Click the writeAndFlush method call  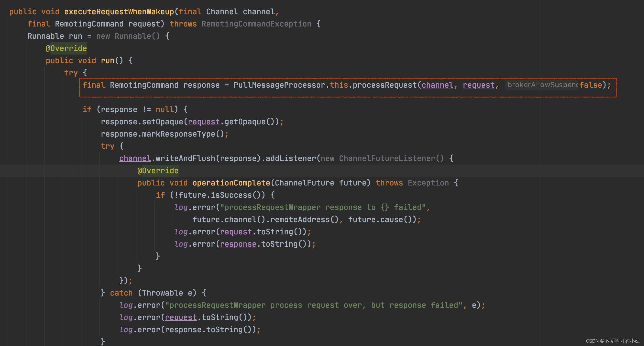[185, 158]
